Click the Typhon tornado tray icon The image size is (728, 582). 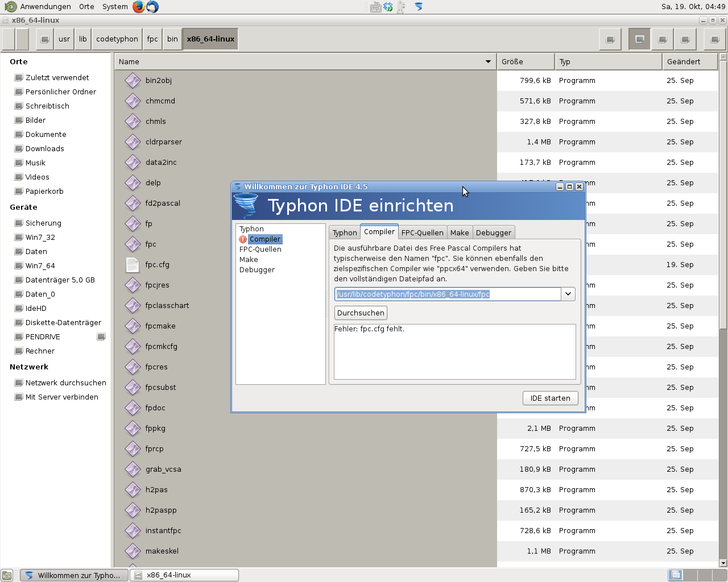click(x=419, y=7)
